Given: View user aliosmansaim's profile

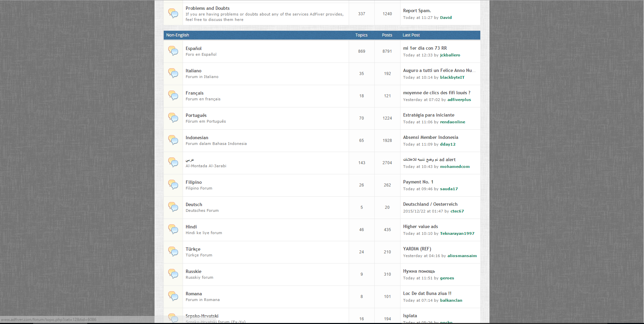Looking at the screenshot, I should (x=462, y=256).
